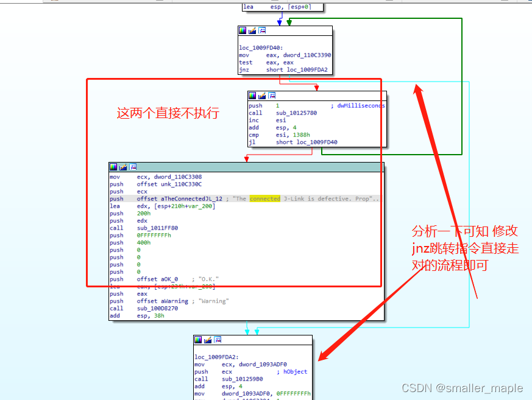Select 'push 0FFFFFFFFh' line

140,236
